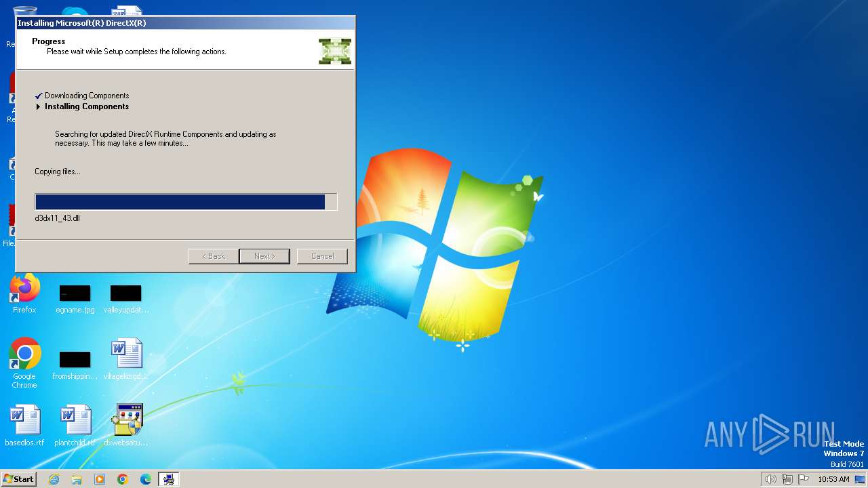Click the volume speaker tray icon
Screen dimensions: 868x488
(x=770, y=479)
